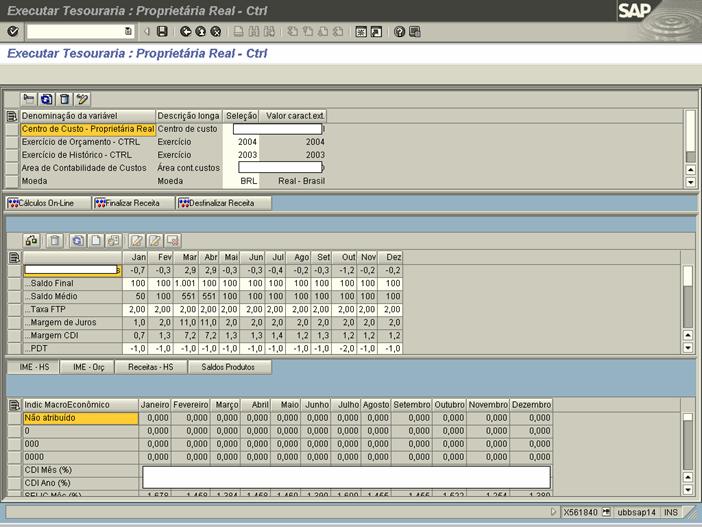Image resolution: width=702 pixels, height=527 pixels.
Task: Click the Denominação da variável column header
Action: [88, 116]
